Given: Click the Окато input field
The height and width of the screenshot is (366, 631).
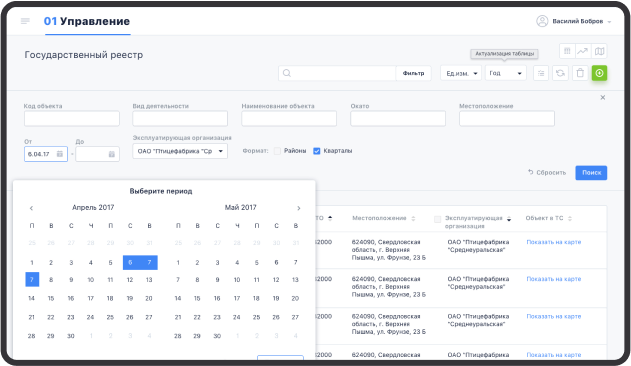Looking at the screenshot, I should [x=398, y=118].
